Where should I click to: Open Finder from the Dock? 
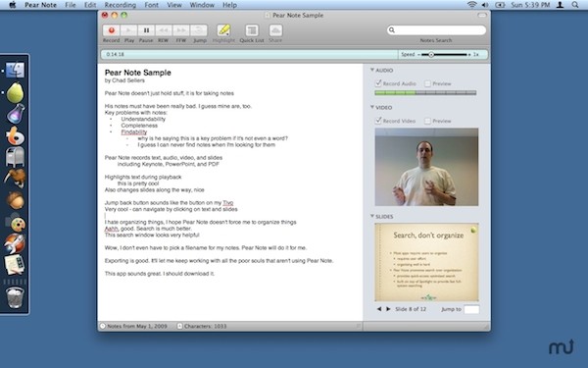(x=15, y=71)
